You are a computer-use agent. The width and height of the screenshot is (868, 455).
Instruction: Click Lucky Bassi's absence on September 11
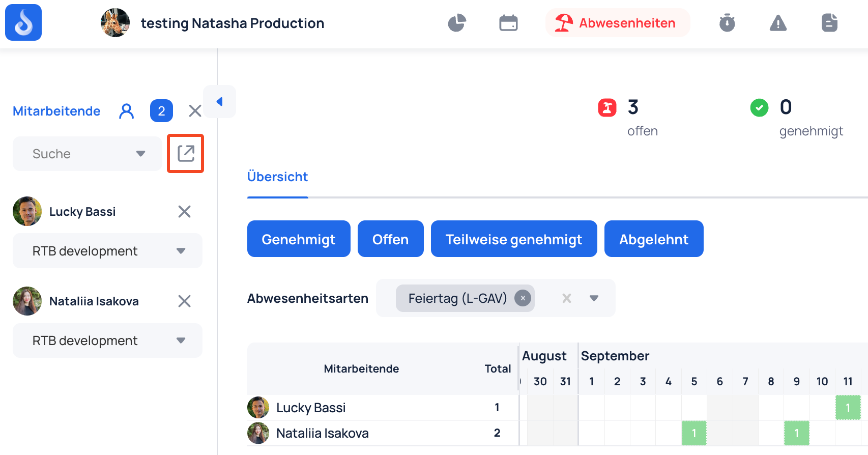click(x=848, y=408)
